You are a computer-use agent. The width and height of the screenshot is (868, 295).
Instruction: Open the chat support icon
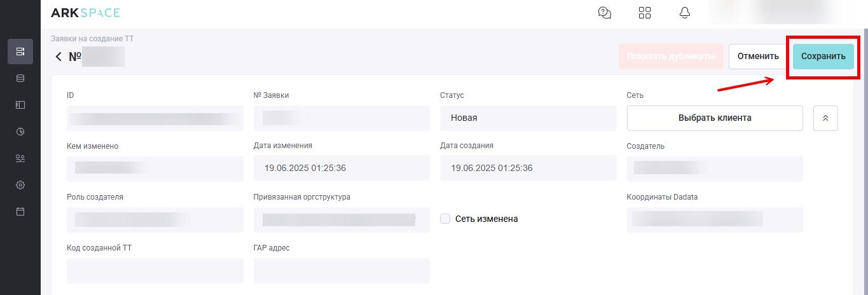click(x=605, y=13)
